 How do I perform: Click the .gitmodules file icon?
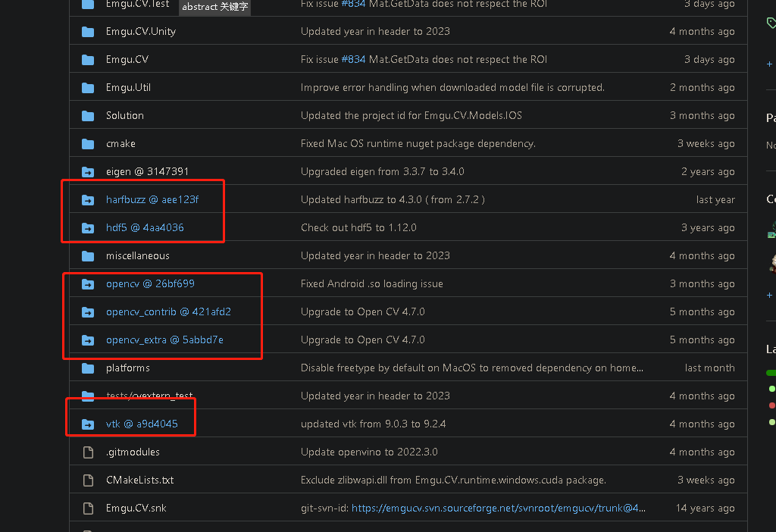click(88, 452)
